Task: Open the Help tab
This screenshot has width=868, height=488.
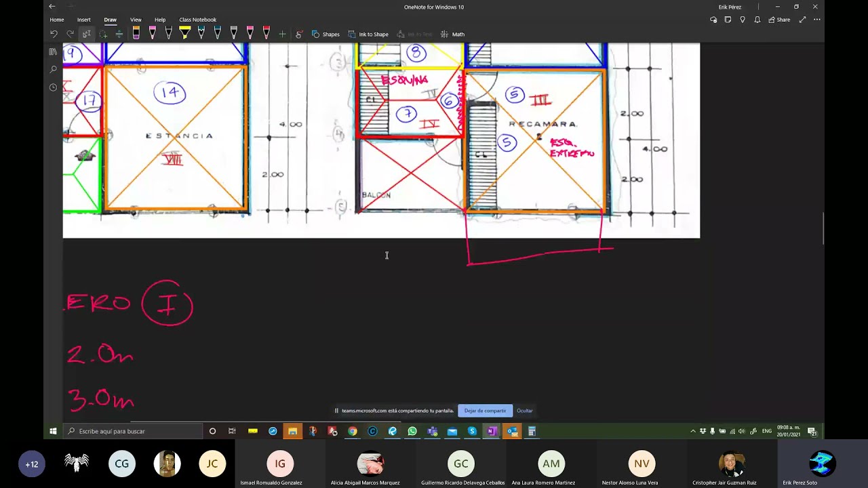Action: pyautogui.click(x=160, y=20)
